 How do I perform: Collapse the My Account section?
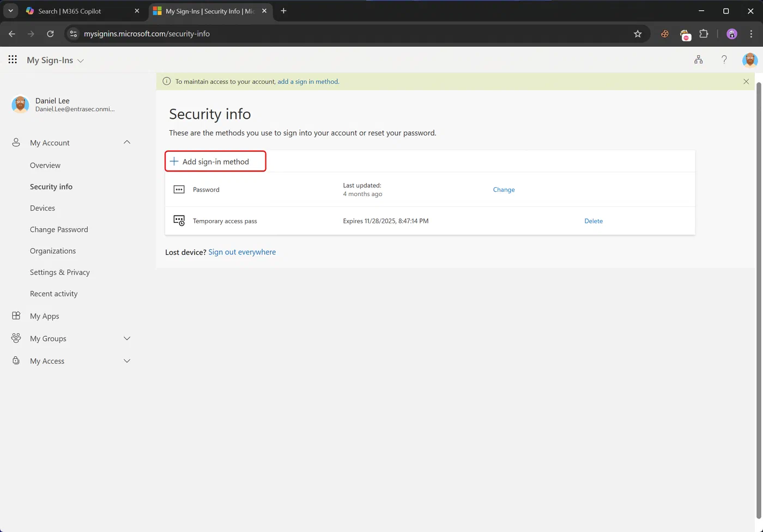point(127,142)
